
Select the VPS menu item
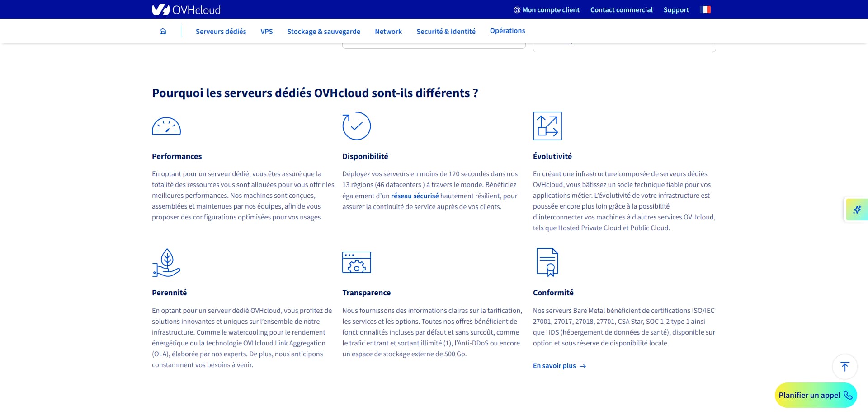point(267,31)
